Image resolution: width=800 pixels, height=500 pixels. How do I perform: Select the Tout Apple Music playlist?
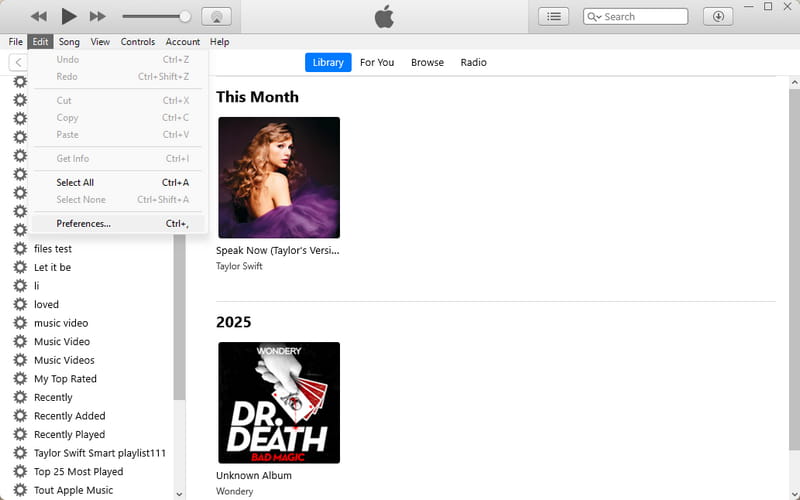coord(74,490)
